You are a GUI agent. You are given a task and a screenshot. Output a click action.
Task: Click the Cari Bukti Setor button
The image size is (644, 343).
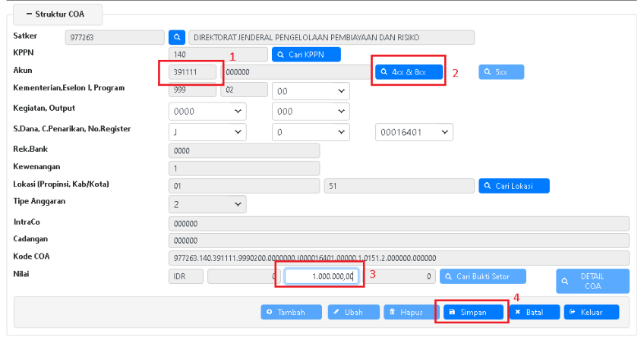(x=483, y=277)
